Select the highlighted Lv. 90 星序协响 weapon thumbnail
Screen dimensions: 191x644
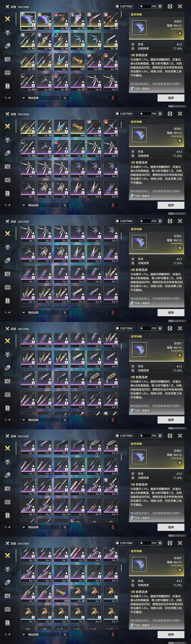point(28,21)
